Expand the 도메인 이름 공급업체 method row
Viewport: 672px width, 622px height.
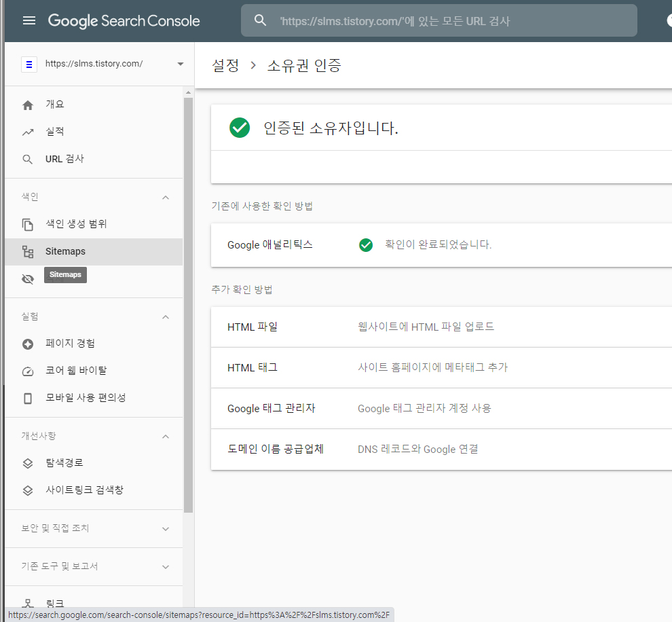(441, 450)
